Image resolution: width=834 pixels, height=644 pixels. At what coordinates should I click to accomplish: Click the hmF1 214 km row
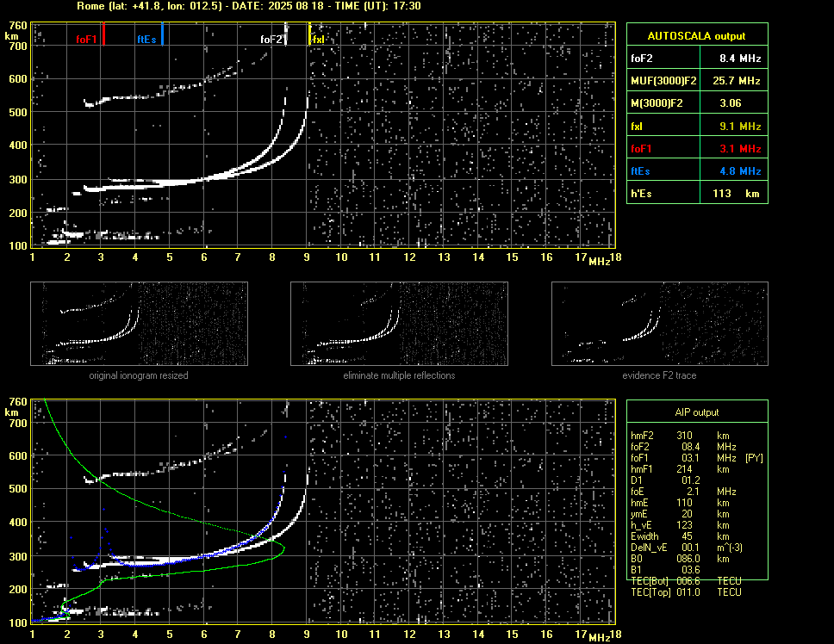coord(682,469)
